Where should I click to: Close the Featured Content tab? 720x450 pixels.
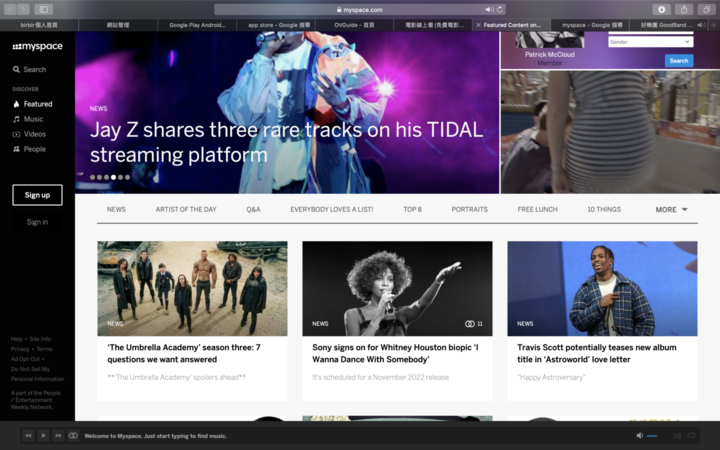coord(478,25)
